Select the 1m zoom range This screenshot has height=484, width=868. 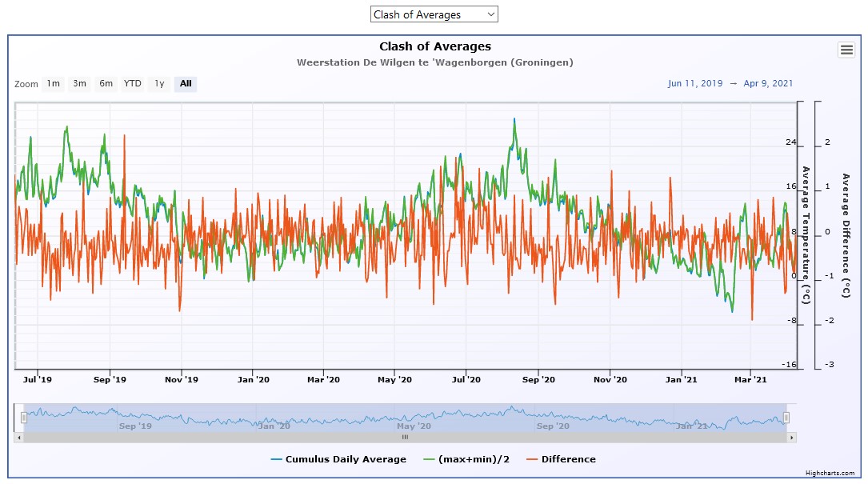[53, 83]
